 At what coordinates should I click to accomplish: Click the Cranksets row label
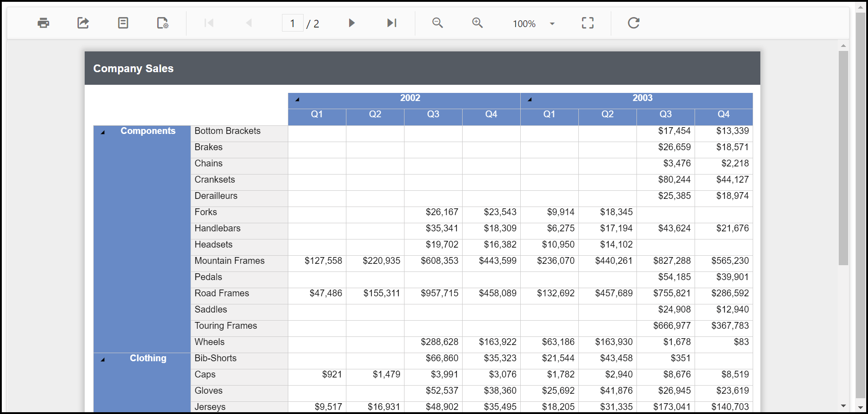(215, 179)
